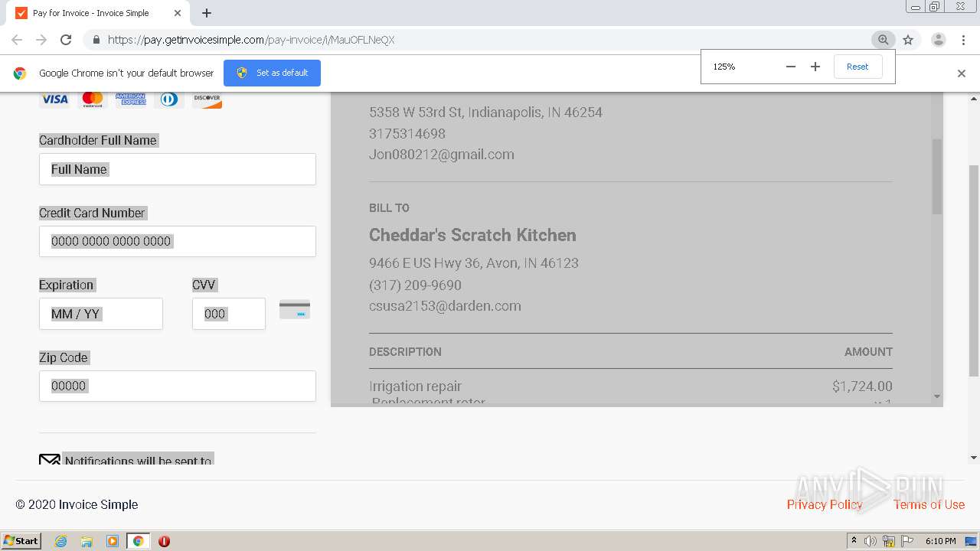Click Set as default button

point(272,73)
